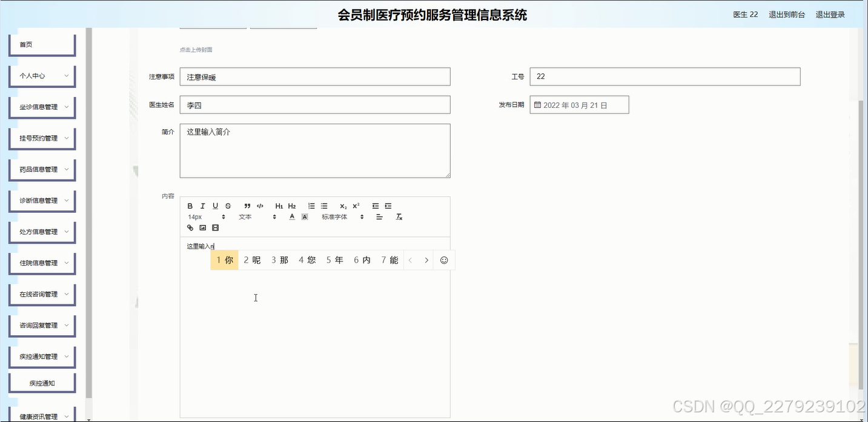
Task: Open the text color picker
Action: 291,216
